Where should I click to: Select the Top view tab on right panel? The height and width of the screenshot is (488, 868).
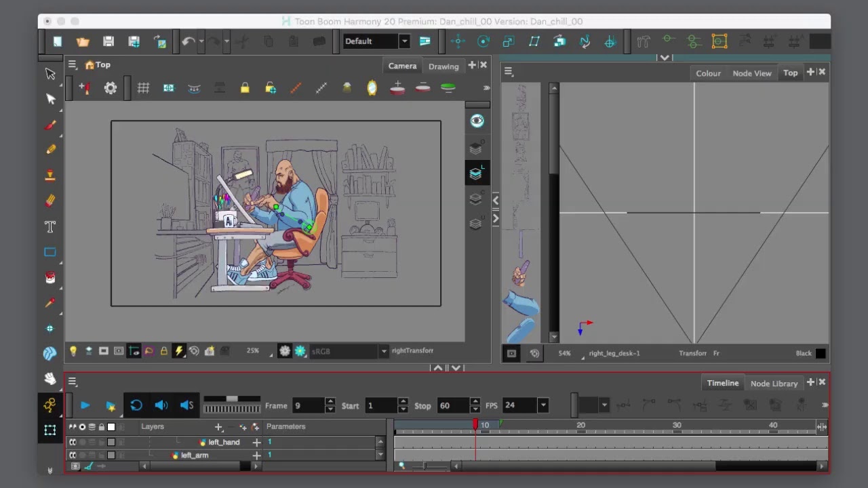coord(791,73)
